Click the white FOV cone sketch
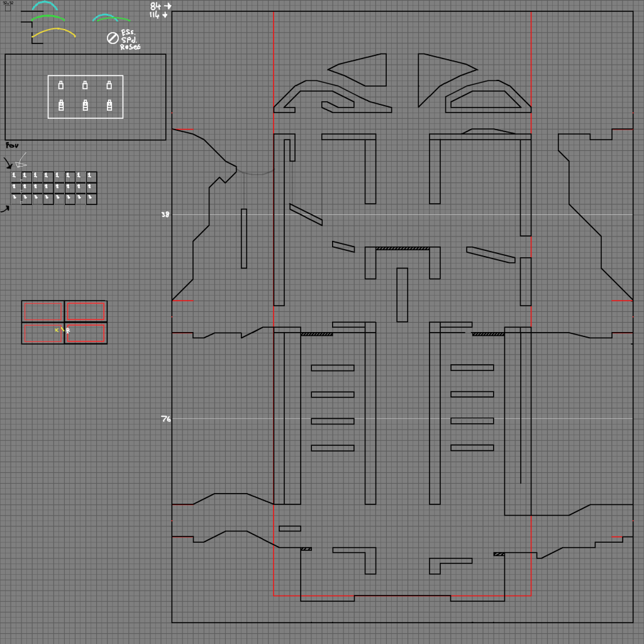The width and height of the screenshot is (644, 644). (21, 160)
